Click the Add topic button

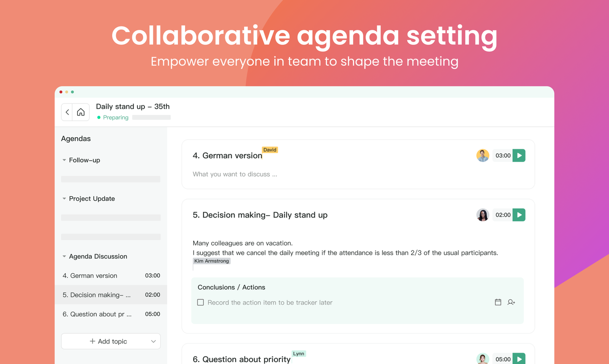point(108,341)
